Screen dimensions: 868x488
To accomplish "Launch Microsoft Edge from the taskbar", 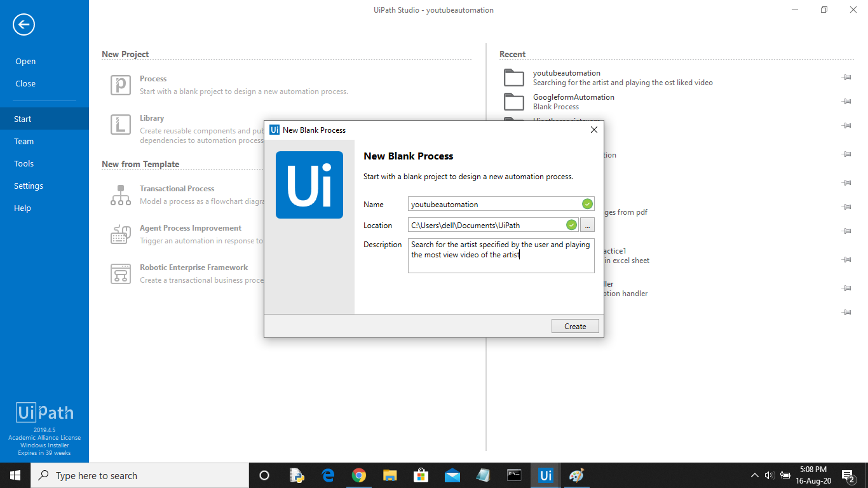I will click(x=328, y=475).
